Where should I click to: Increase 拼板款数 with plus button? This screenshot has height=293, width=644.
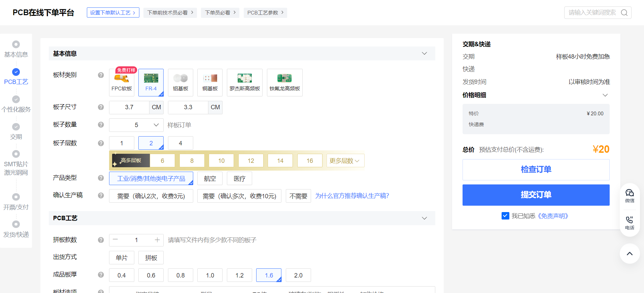pos(157,240)
